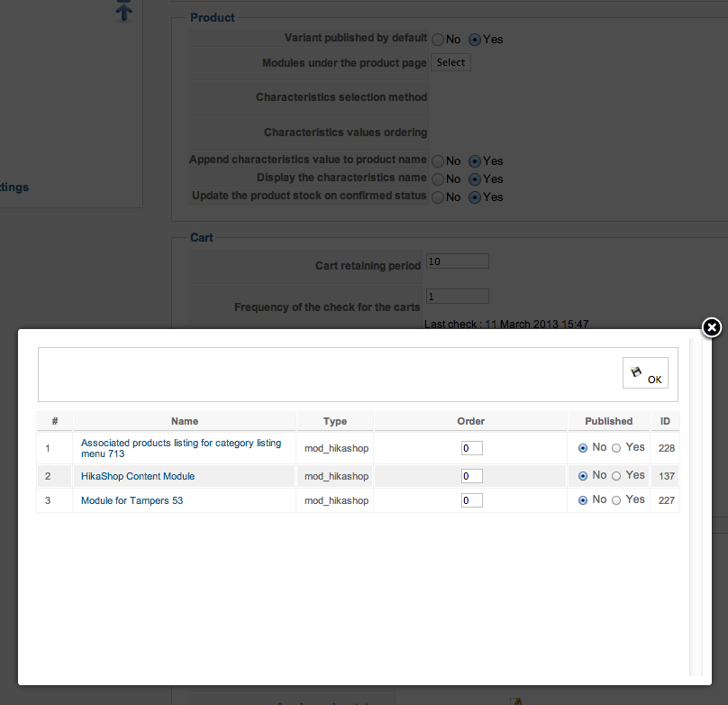Click ID cell 137
The image size is (728, 705).
[666, 476]
